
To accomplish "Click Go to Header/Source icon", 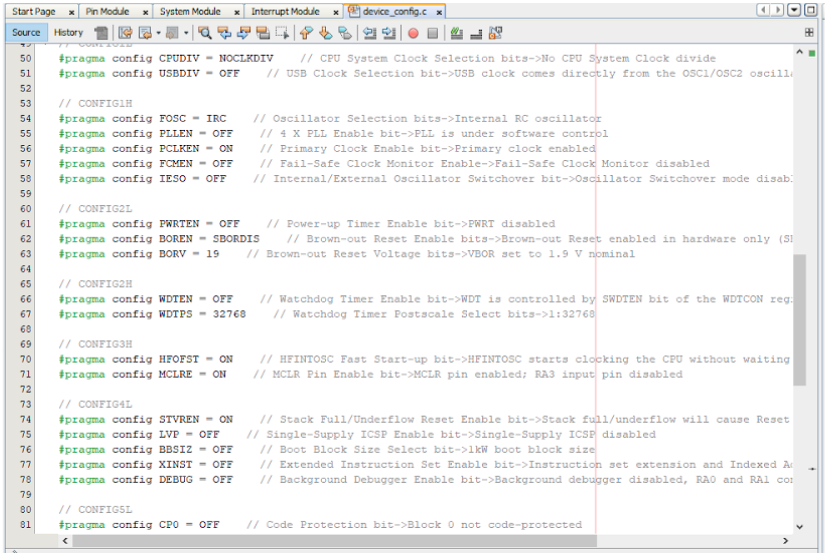I will coord(495,33).
